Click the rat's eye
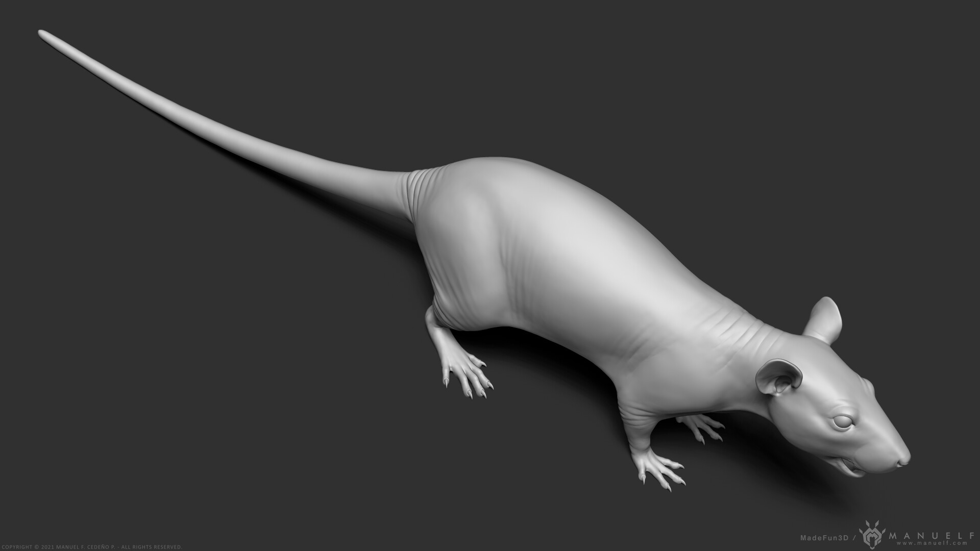 click(843, 422)
